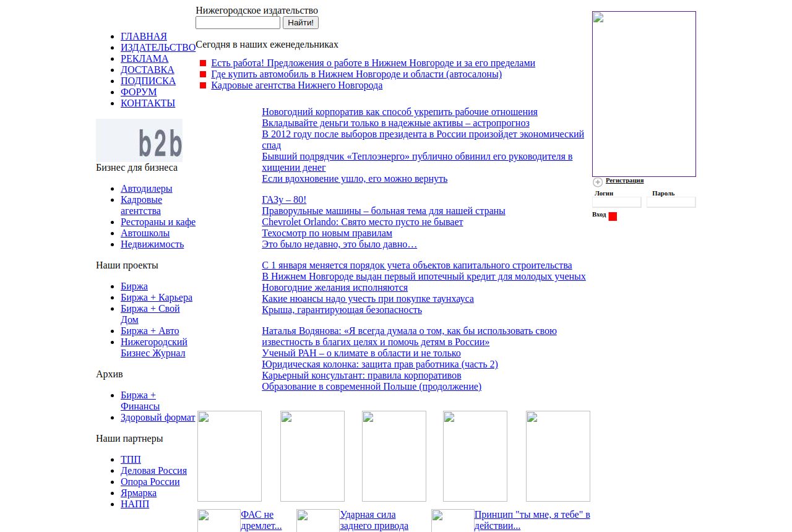The height and width of the screenshot is (532, 792).
Task: Read 'Крыша, гарантирующая безопасность' article
Action: click(x=342, y=310)
